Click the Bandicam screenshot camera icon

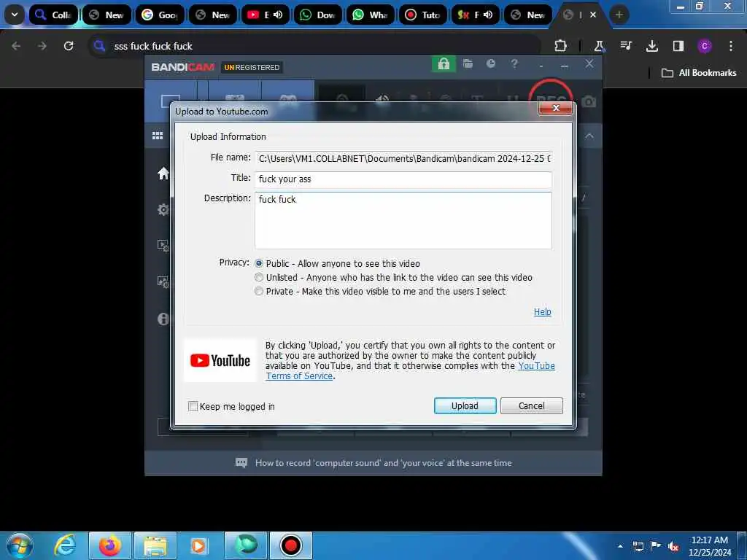coord(589,102)
